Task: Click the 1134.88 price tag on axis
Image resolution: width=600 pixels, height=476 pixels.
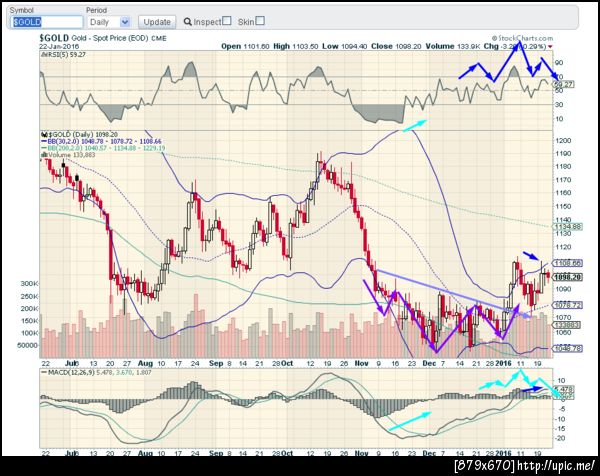Action: point(568,227)
